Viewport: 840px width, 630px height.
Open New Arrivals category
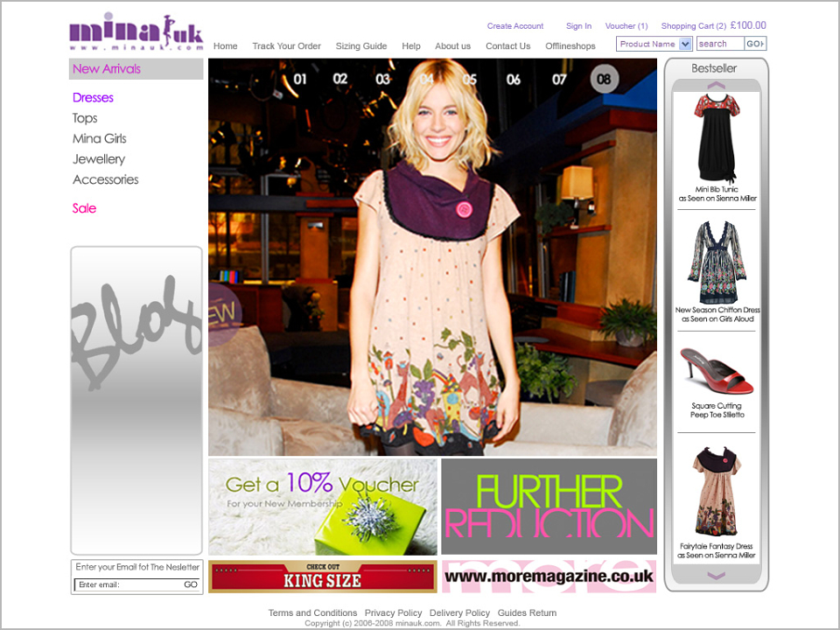pos(136,69)
